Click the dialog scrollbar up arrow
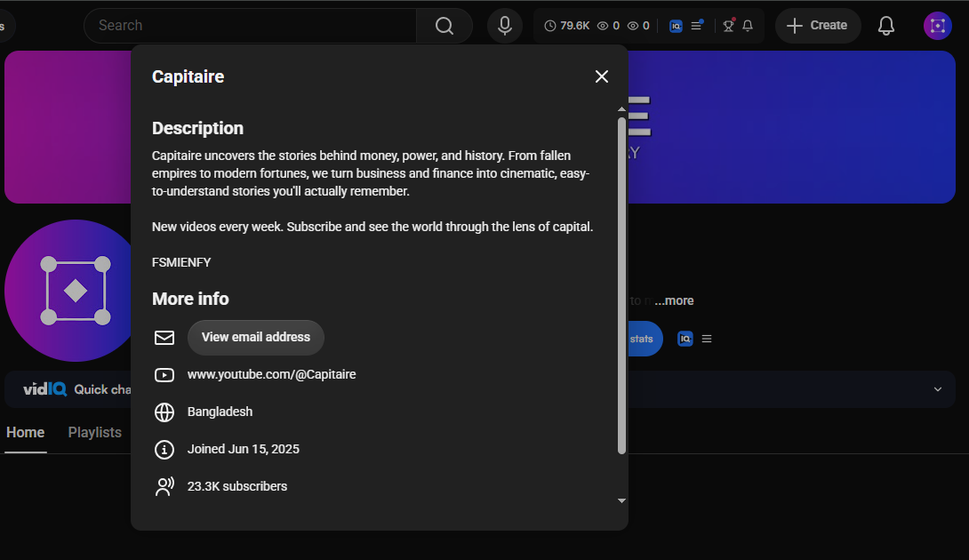The width and height of the screenshot is (969, 560). pyautogui.click(x=621, y=109)
